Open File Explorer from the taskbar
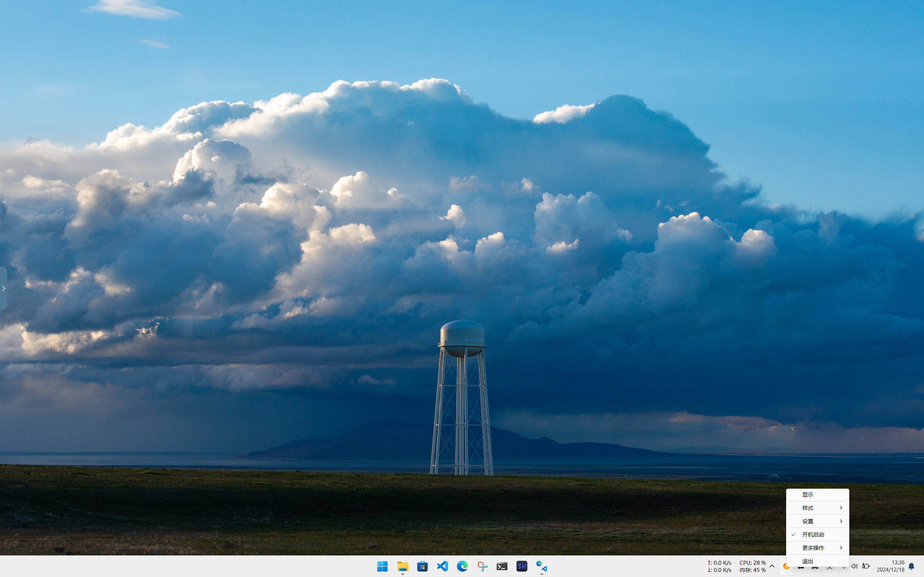 coord(402,566)
